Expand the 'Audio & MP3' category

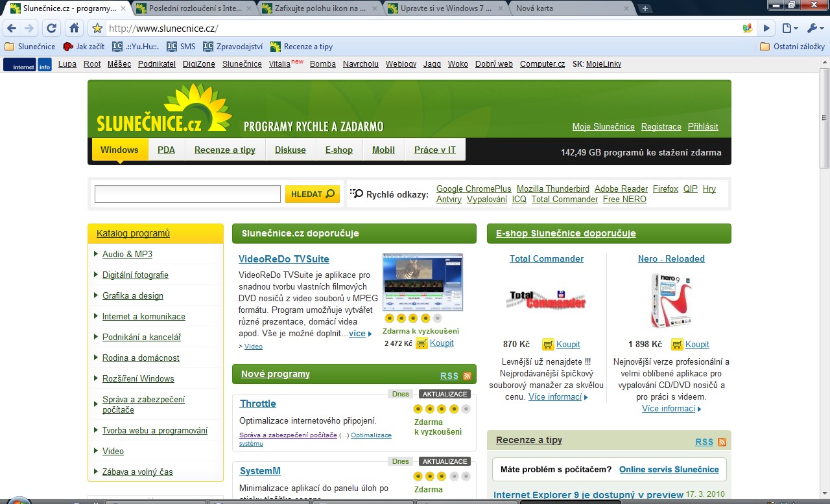(127, 254)
